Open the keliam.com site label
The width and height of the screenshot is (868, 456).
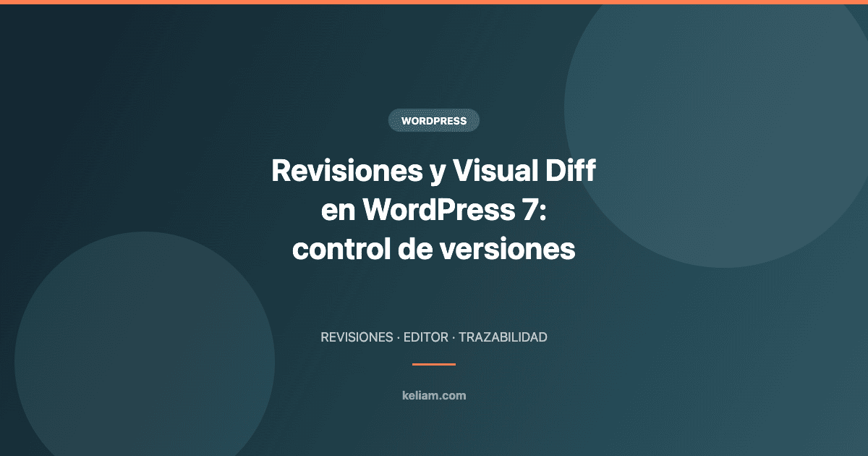coord(434,395)
